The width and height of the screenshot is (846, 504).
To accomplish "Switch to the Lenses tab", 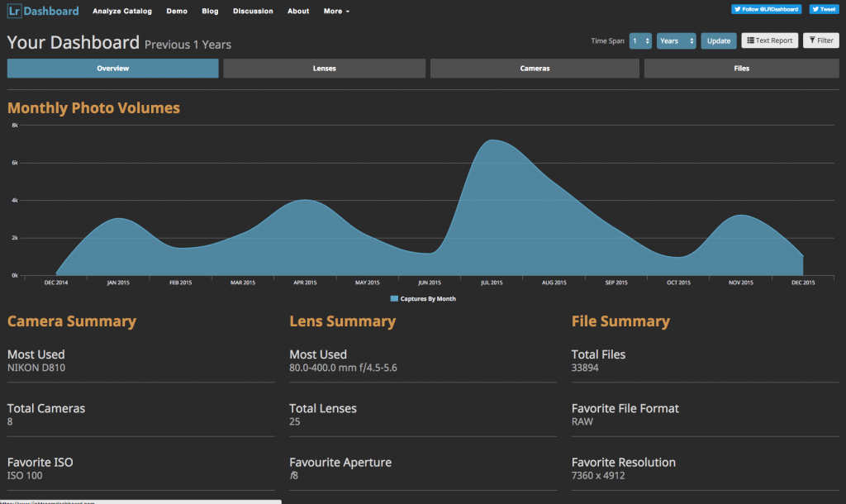I will coord(324,69).
